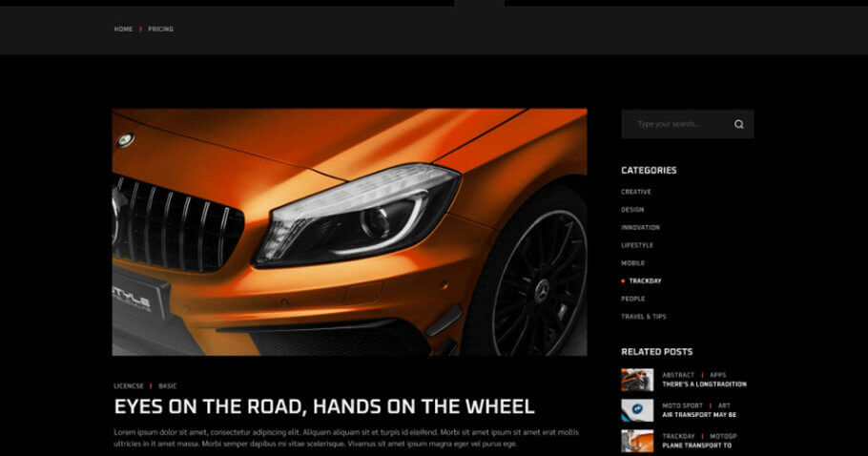Image resolution: width=868 pixels, height=456 pixels.
Task: Click the 'Eyes on the road' headline
Action: pos(324,406)
